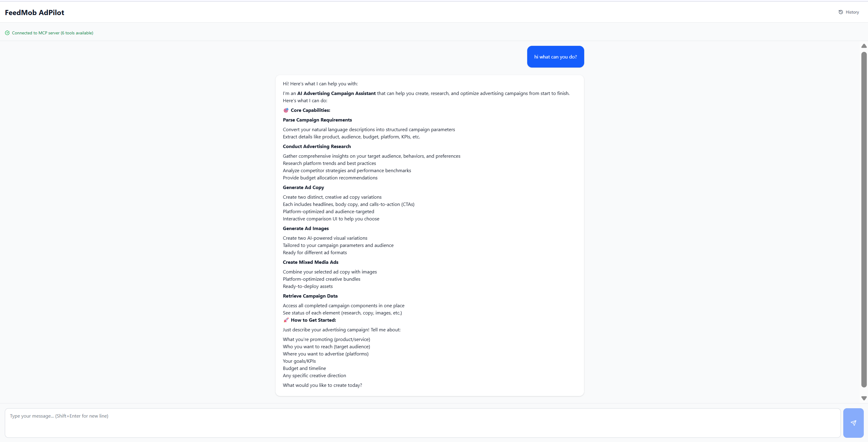Click the Retrieve Campaign Data heading
This screenshot has height=442, width=868.
click(310, 296)
